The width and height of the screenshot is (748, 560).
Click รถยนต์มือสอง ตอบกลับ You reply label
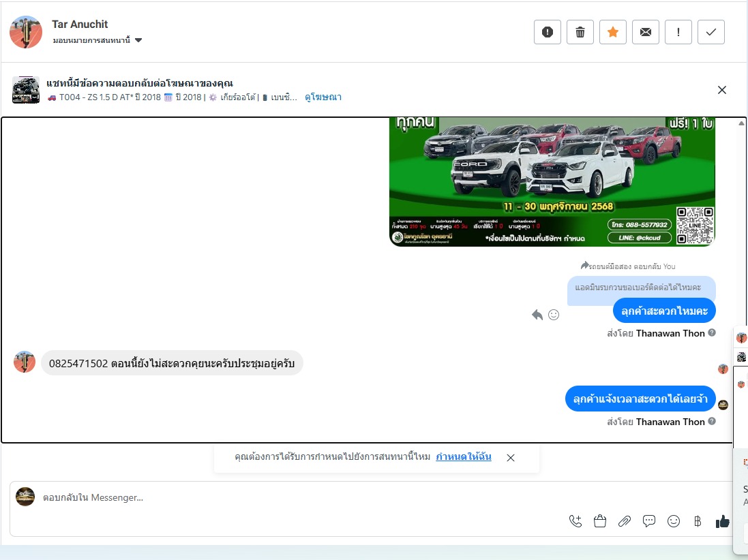[x=628, y=266]
